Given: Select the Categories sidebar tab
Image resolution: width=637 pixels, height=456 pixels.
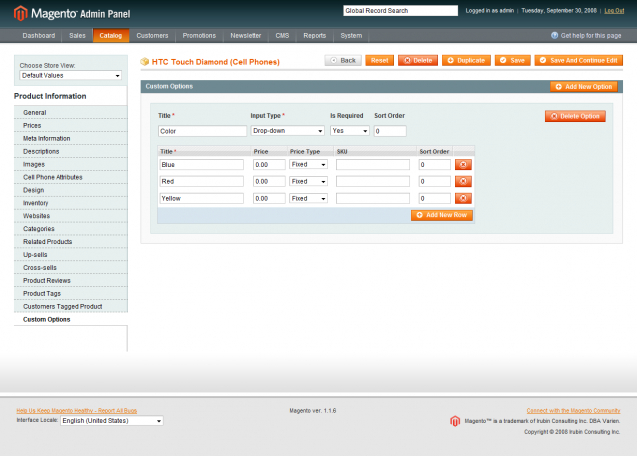Looking at the screenshot, I should point(71,229).
